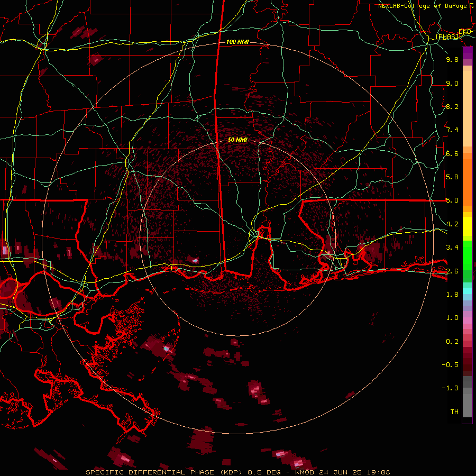
Task: Click the cyan segment of the color bar
Action: click(x=467, y=291)
